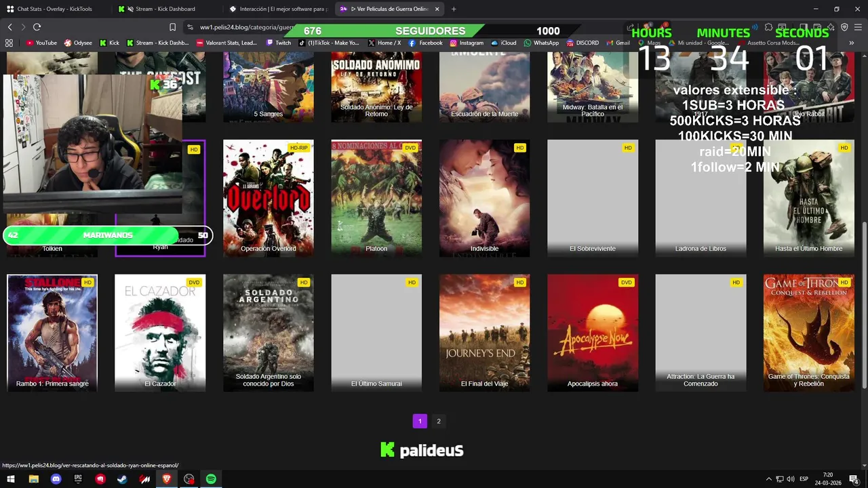Image resolution: width=868 pixels, height=488 pixels.
Task: Open Escuadrón de la Muerte movie
Action: pos(484,88)
